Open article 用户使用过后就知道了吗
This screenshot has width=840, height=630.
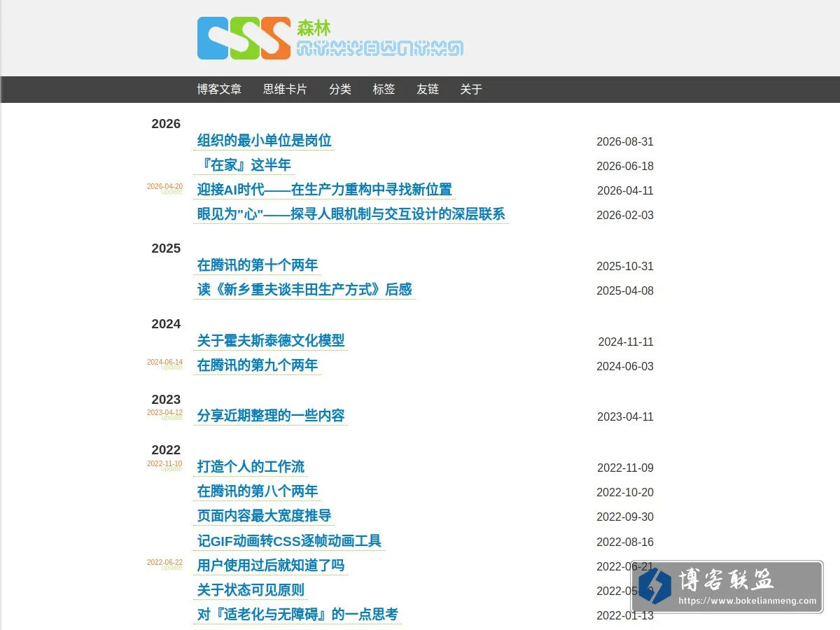[x=270, y=566]
